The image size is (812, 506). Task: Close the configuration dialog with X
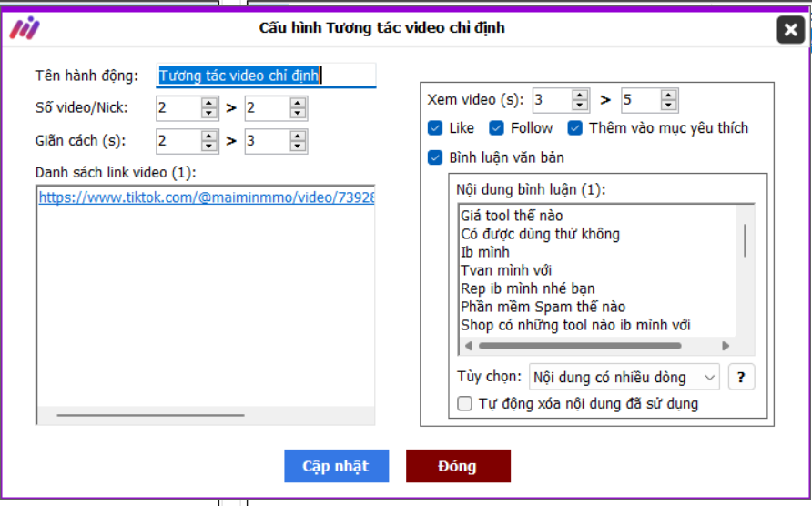[x=790, y=31]
